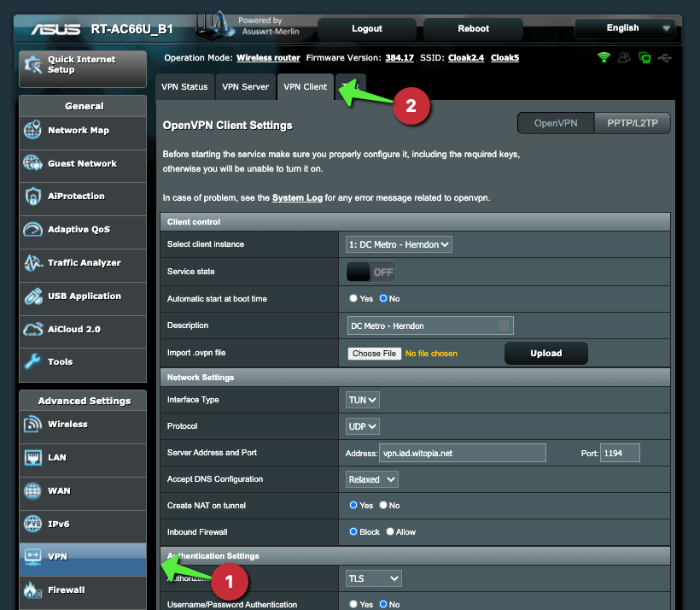Toggle the VPN client Service state switch
The height and width of the screenshot is (610, 700).
(370, 271)
